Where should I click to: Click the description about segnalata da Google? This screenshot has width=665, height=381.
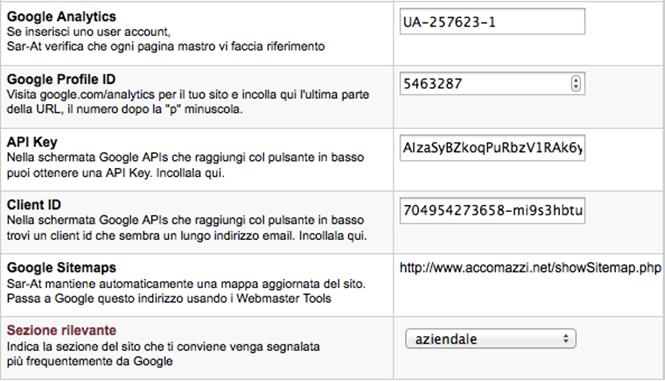pos(163,354)
